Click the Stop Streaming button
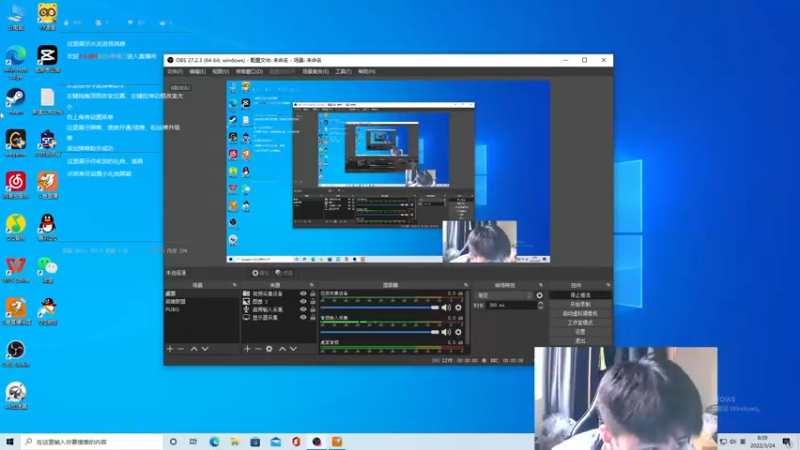The width and height of the screenshot is (800, 450). [580, 295]
